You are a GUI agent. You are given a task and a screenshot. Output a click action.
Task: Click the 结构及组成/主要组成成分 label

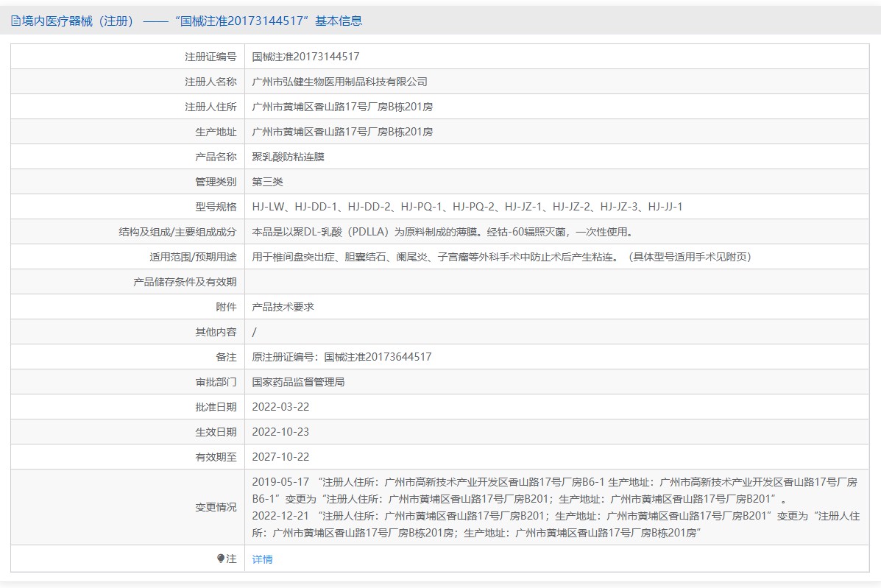coord(177,232)
